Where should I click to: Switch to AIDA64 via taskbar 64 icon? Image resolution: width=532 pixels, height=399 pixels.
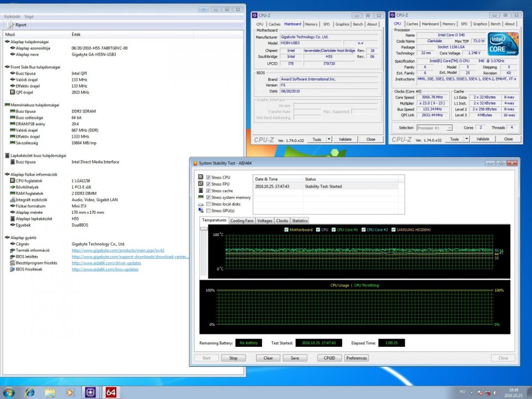point(111,392)
